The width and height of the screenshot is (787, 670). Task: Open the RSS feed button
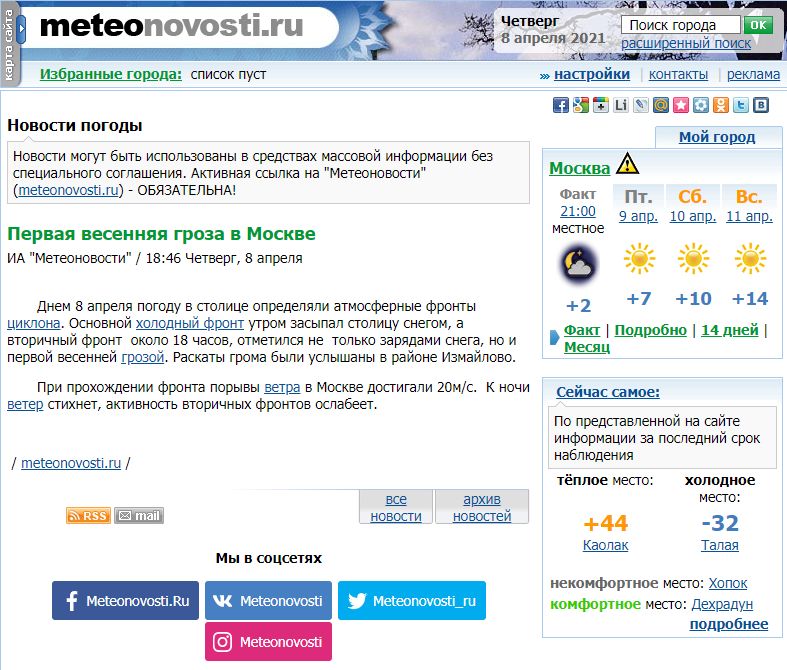click(x=88, y=515)
